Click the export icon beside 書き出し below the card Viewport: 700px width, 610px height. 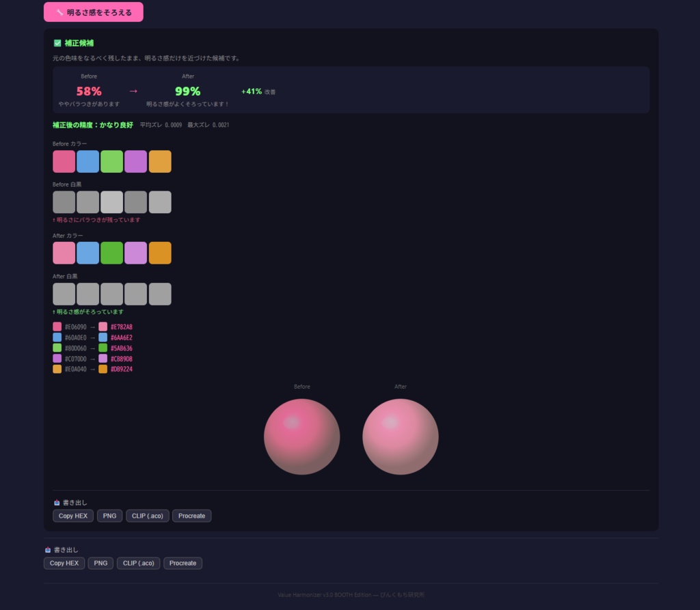point(48,550)
